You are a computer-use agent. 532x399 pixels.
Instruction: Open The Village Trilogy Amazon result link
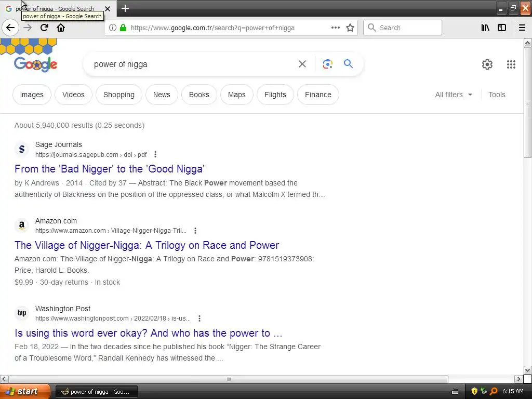147,245
